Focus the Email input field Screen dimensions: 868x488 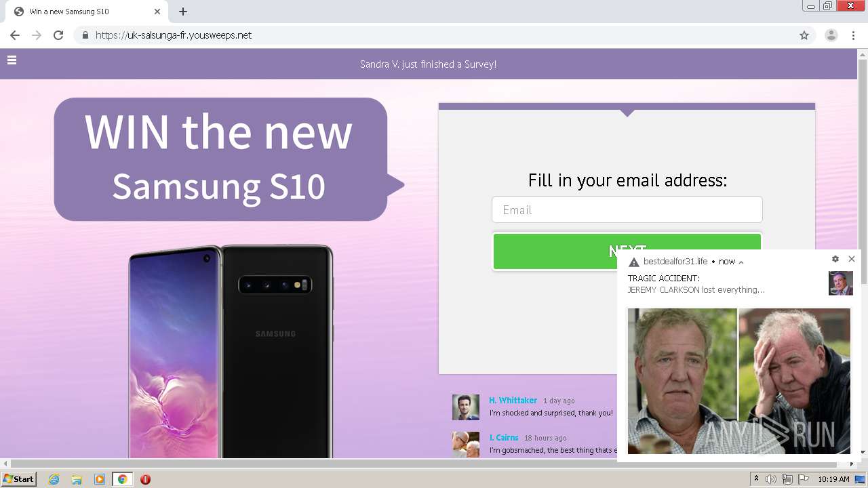pyautogui.click(x=627, y=210)
